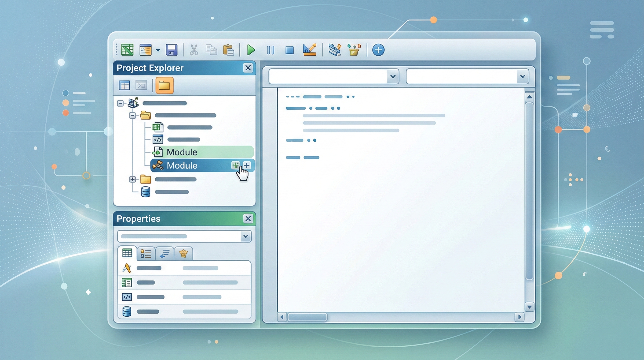Toggle the folders view in Project Explorer
This screenshot has height=360, width=644.
pos(164,85)
